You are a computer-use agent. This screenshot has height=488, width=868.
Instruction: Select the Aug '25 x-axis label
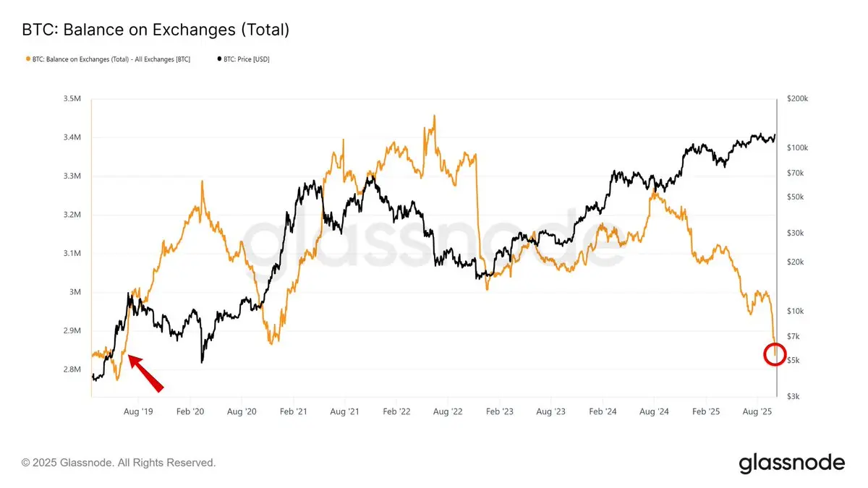tap(757, 411)
